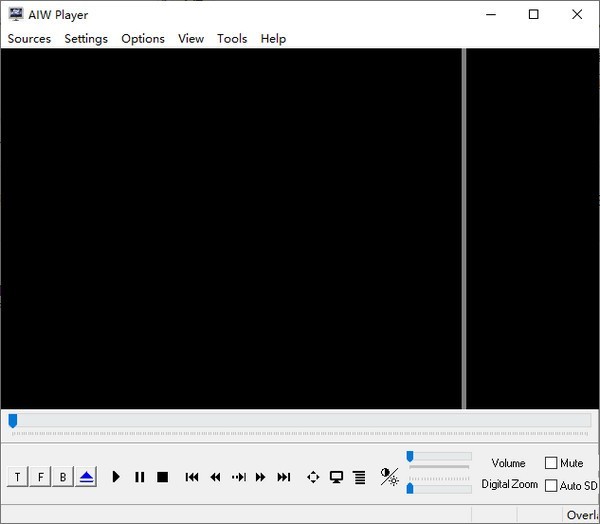Click the frame step icon
Viewport: 600px width, 524px height.
[x=239, y=477]
